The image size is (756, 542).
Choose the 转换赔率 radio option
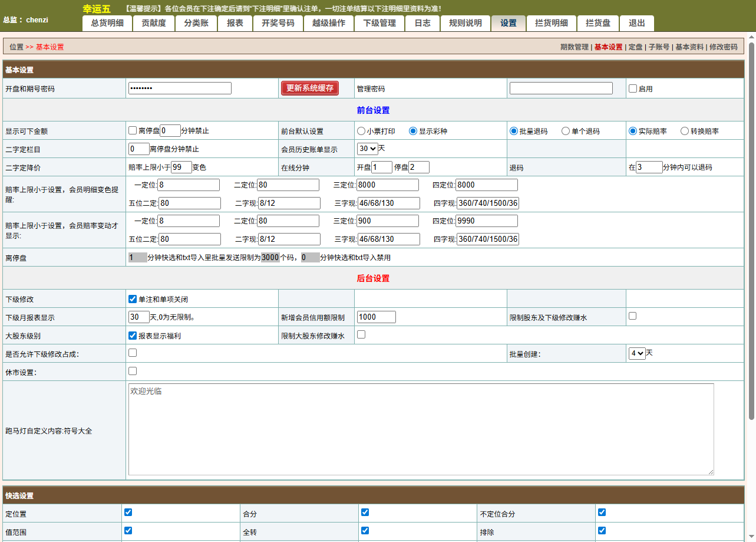click(x=685, y=131)
